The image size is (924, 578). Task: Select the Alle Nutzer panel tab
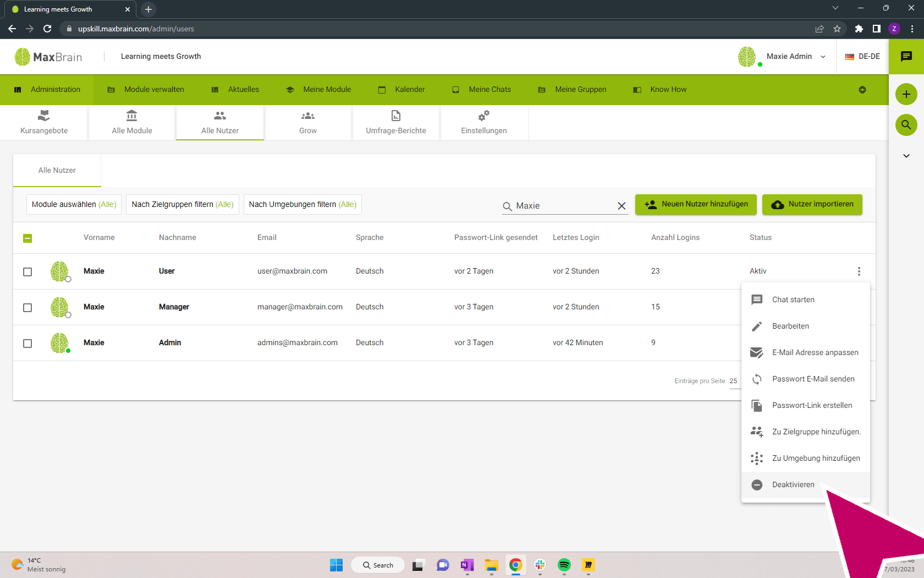click(x=57, y=171)
